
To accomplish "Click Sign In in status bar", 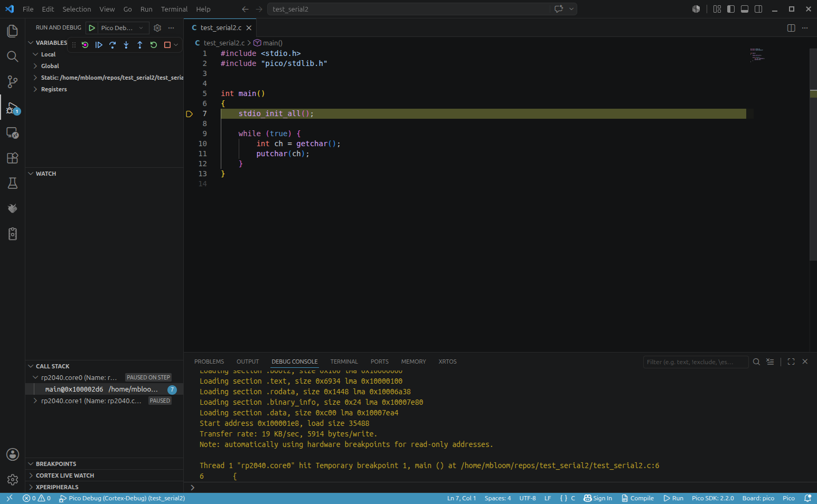I will point(598,498).
